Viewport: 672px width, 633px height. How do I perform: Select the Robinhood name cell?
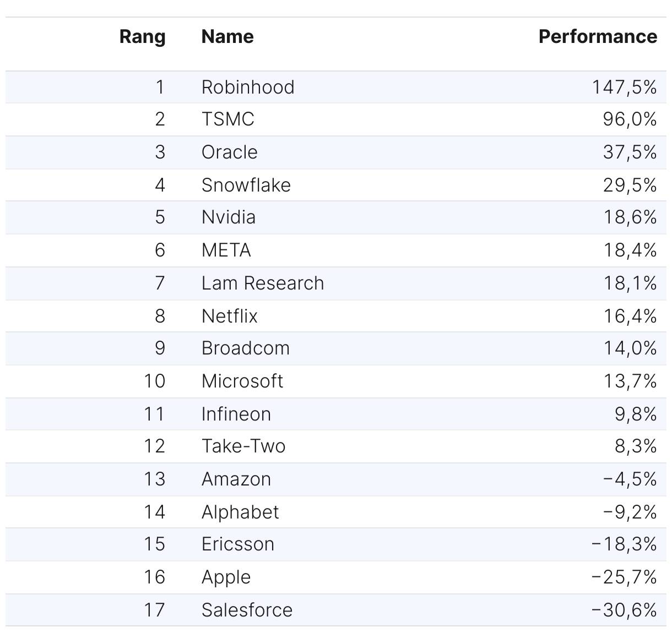click(248, 87)
